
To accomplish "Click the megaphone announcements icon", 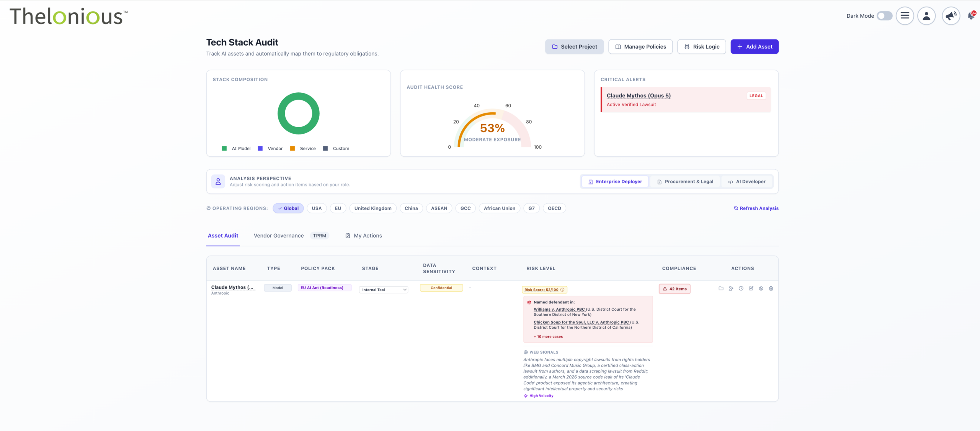I will point(951,16).
